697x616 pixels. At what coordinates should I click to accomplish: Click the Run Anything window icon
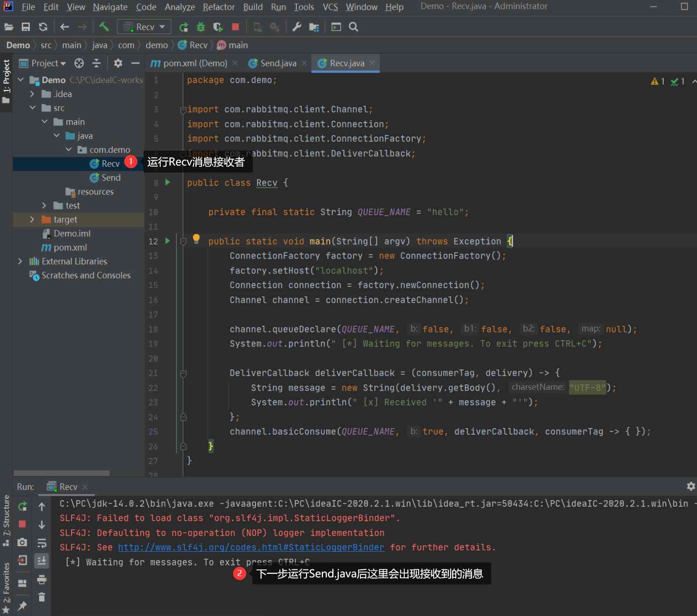[336, 27]
